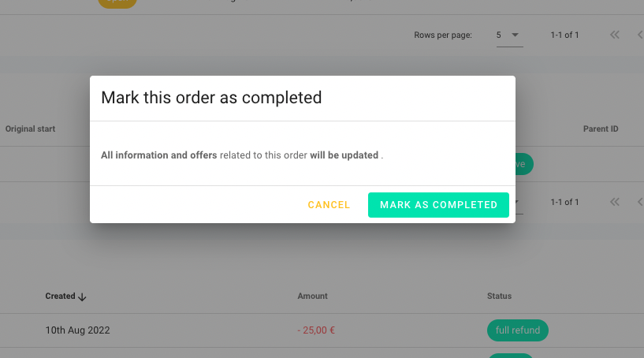The height and width of the screenshot is (358, 644).
Task: Click the CANCEL button in the dialog
Action: point(329,205)
